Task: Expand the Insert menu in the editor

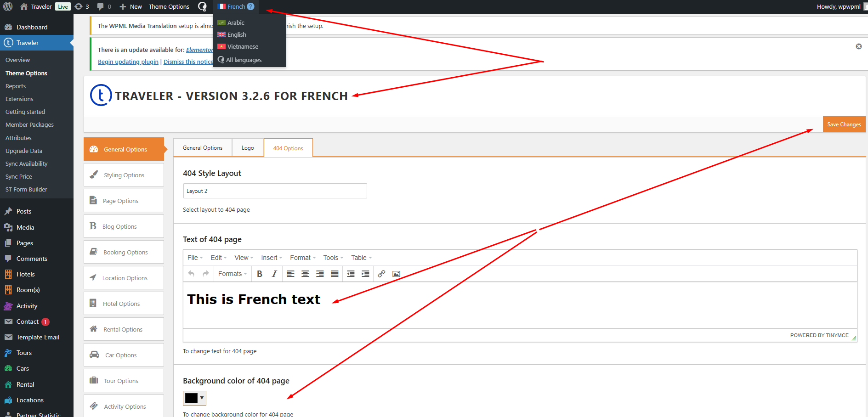Action: (271, 258)
